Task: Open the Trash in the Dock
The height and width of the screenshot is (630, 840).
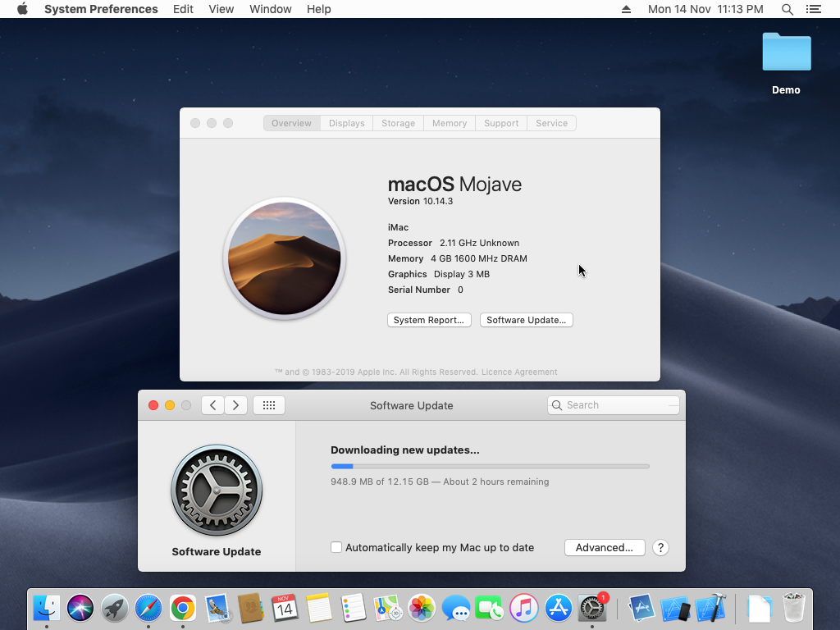Action: point(793,608)
